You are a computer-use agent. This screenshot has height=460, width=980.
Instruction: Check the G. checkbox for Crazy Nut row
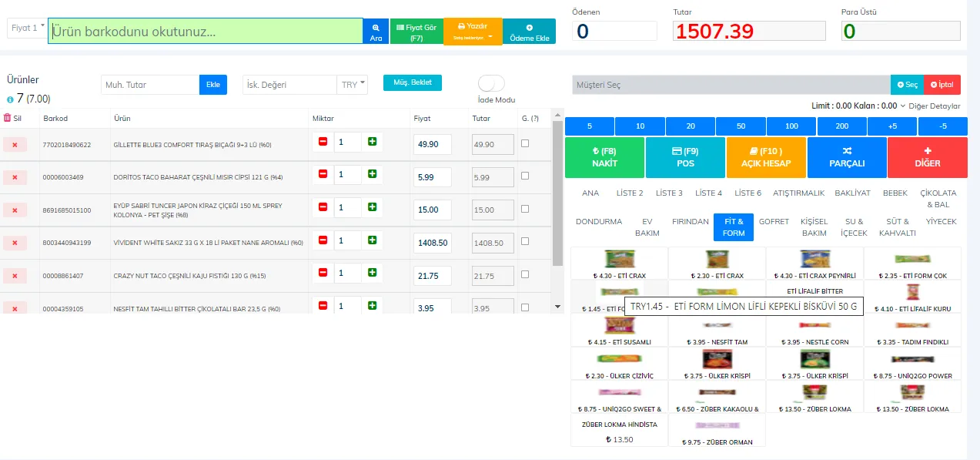(x=525, y=274)
